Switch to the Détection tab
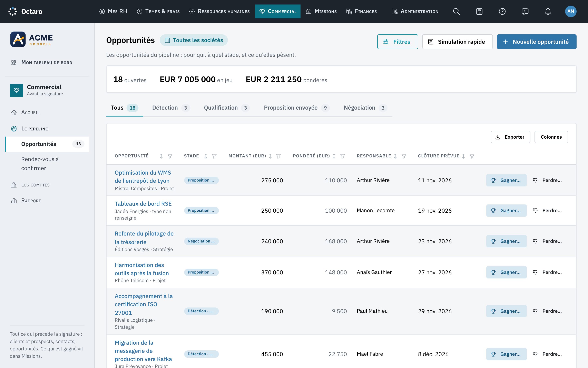 pyautogui.click(x=171, y=108)
